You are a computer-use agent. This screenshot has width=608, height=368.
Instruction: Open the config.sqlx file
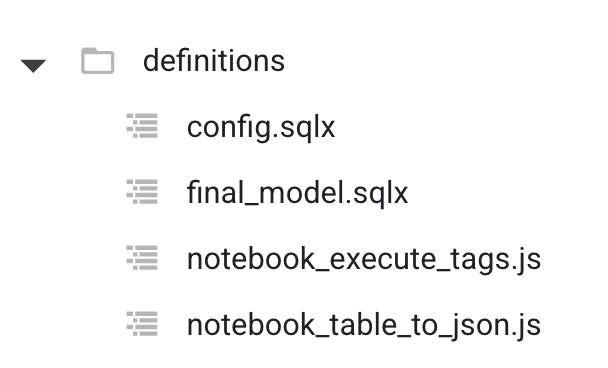pos(261,128)
